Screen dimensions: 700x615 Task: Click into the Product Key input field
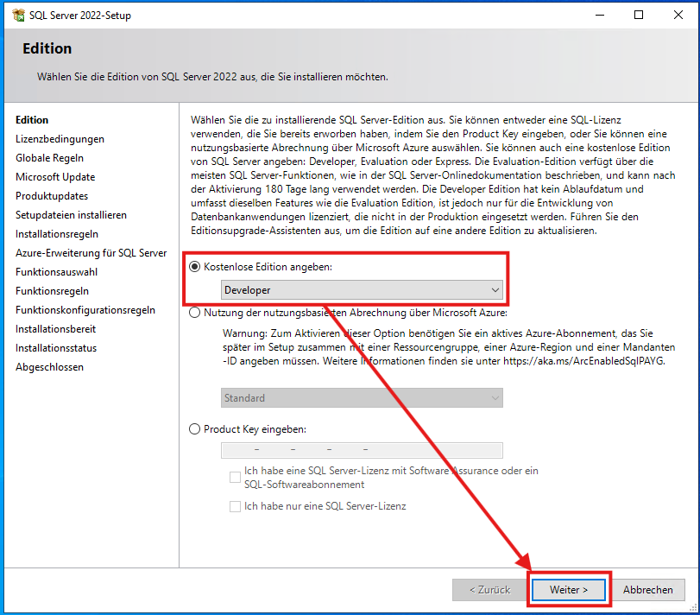pos(363,450)
